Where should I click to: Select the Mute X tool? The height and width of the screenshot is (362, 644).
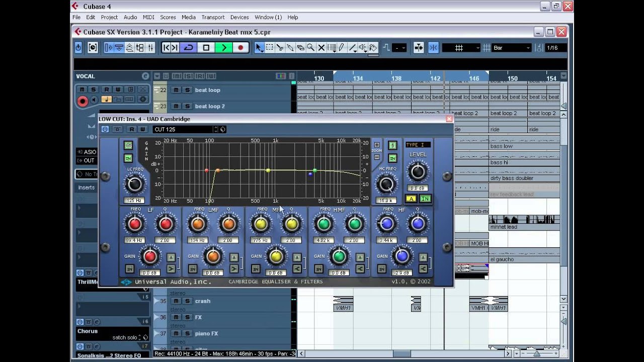321,48
